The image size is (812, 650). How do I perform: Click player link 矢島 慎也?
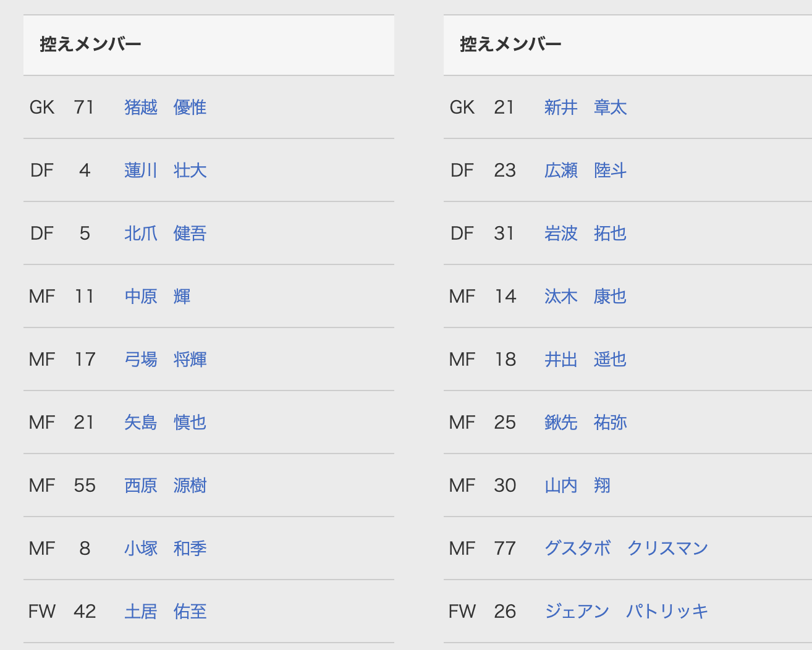(x=165, y=423)
